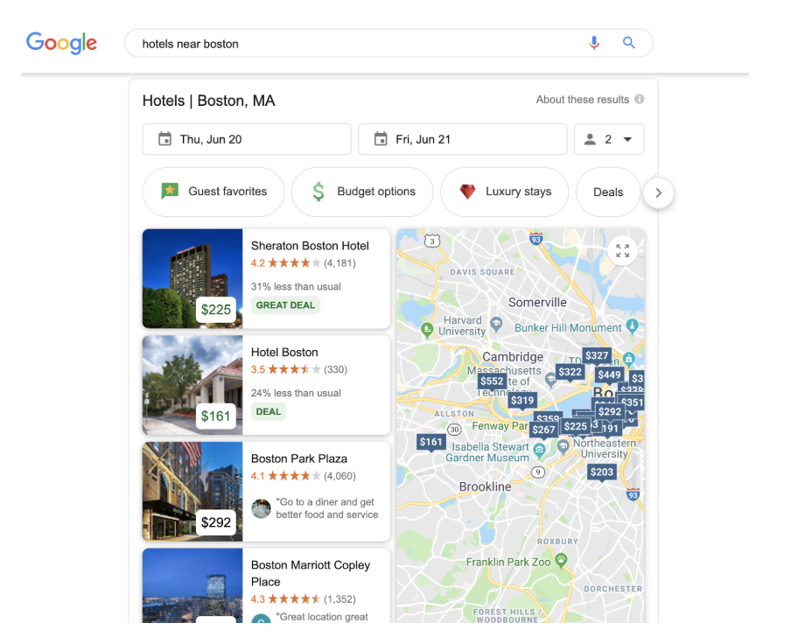The image size is (812, 644).
Task: Open the About these results info icon
Action: pyautogui.click(x=640, y=99)
